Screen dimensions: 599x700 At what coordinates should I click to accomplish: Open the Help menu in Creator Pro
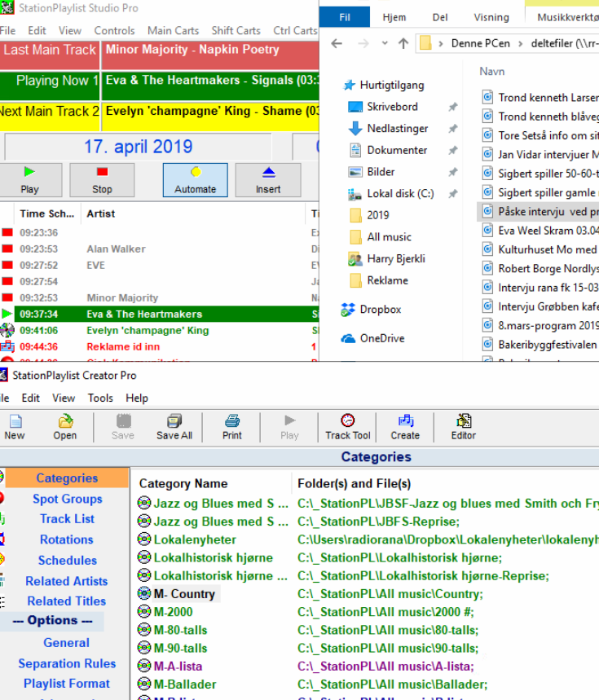137,398
